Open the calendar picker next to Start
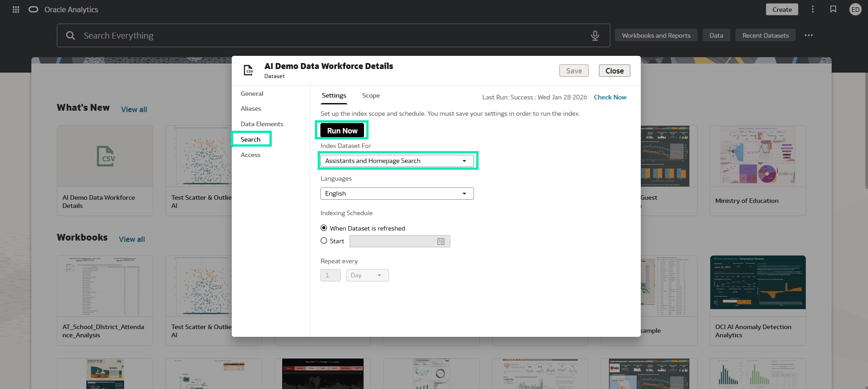This screenshot has width=868, height=389. 441,241
